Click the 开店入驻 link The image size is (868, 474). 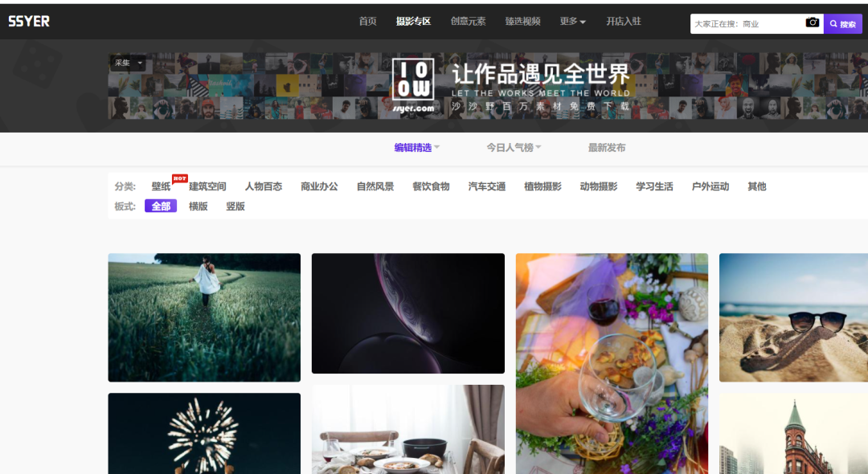[x=623, y=22]
